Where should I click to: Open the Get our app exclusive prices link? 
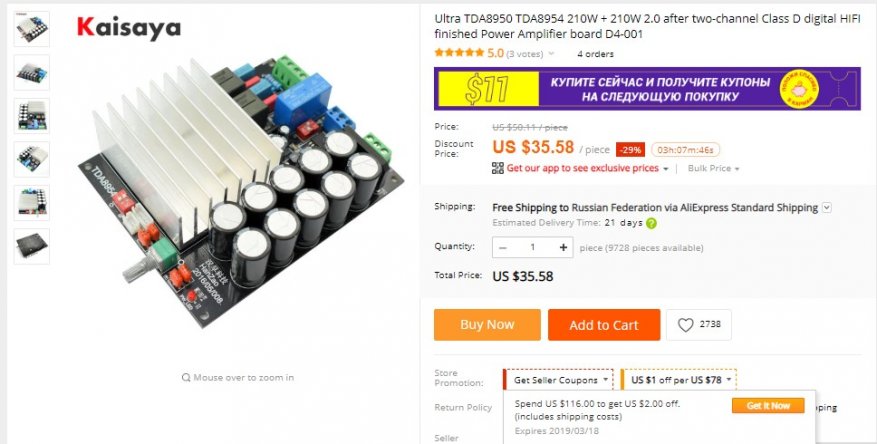(583, 168)
